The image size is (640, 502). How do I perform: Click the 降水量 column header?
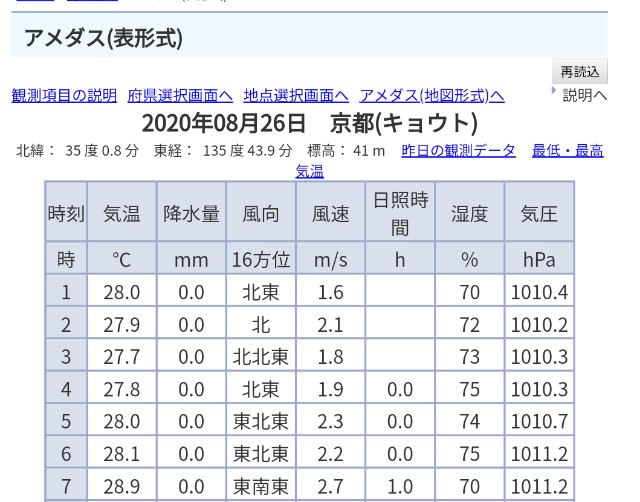click(x=191, y=212)
